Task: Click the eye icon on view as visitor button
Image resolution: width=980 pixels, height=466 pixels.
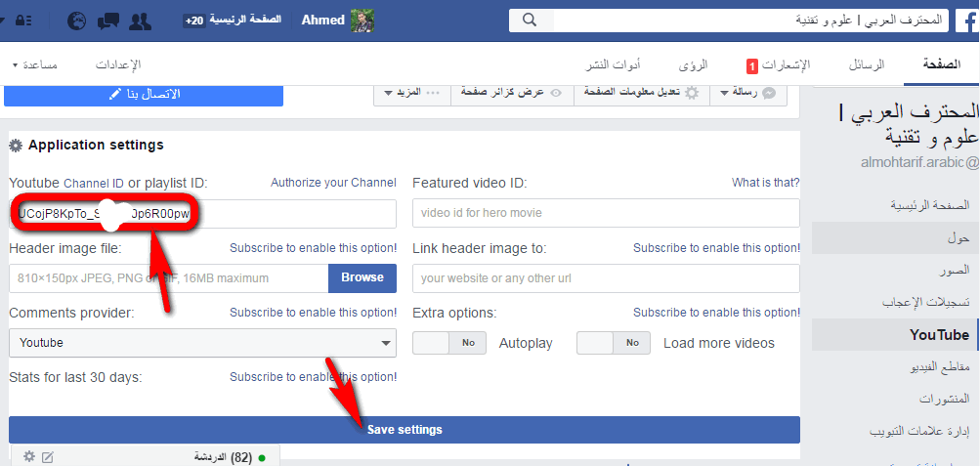Action: point(556,93)
